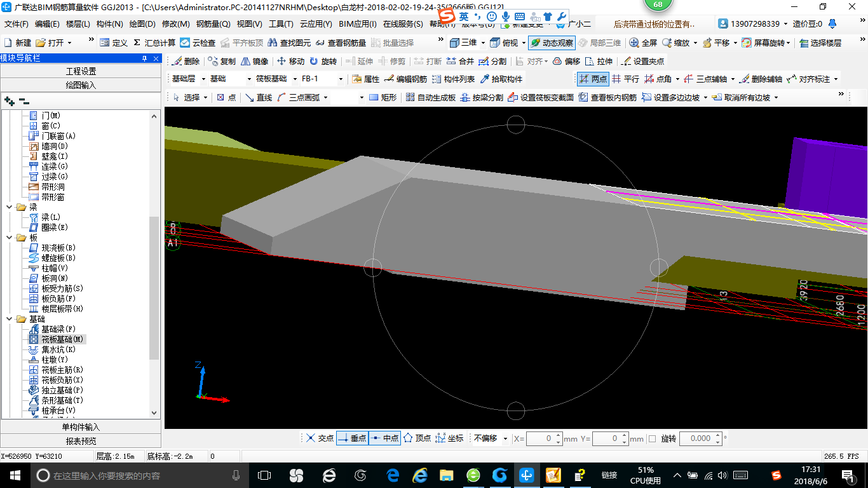Click the 报表预览 button
Image resolution: width=868 pixels, height=488 pixels.
(81, 441)
